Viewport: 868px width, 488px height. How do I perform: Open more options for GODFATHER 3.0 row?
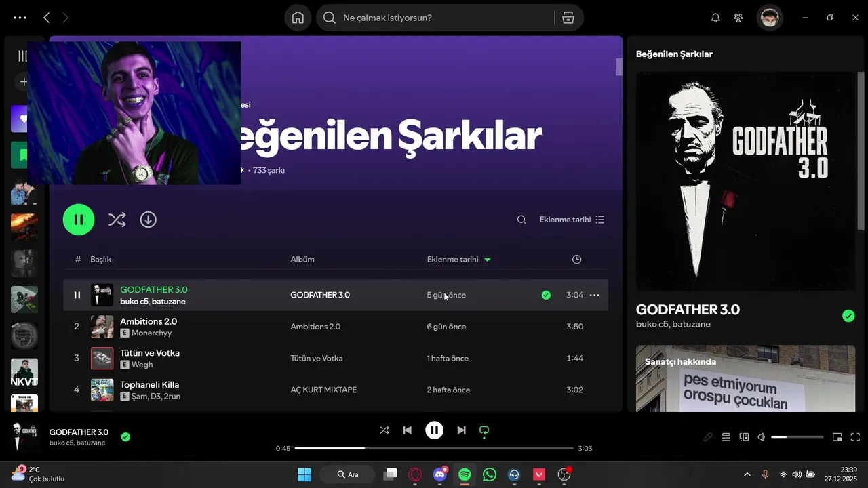pyautogui.click(x=594, y=295)
